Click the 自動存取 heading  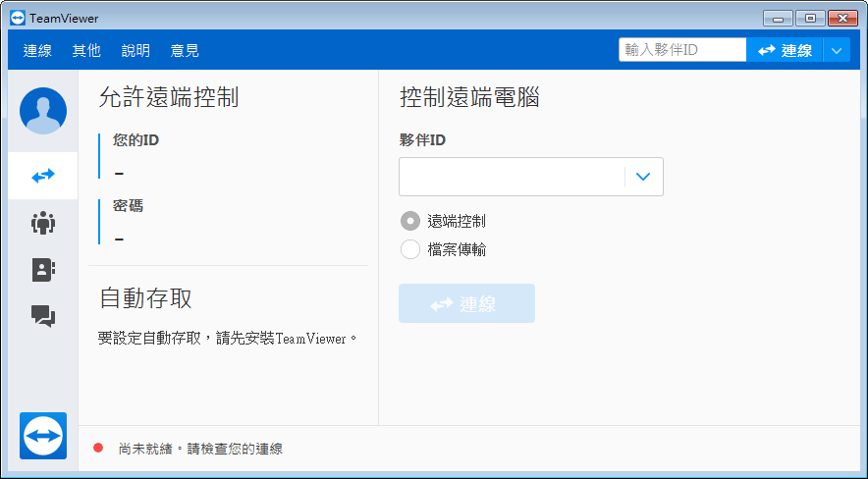click(145, 298)
